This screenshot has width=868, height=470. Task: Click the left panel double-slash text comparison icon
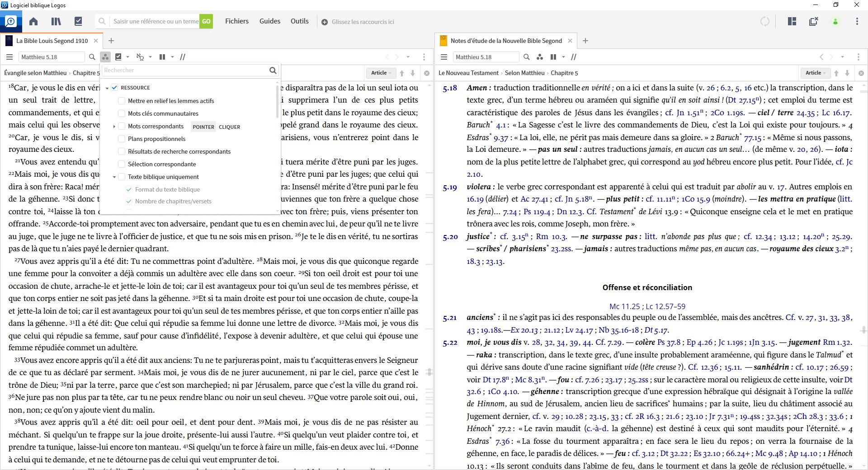183,57
